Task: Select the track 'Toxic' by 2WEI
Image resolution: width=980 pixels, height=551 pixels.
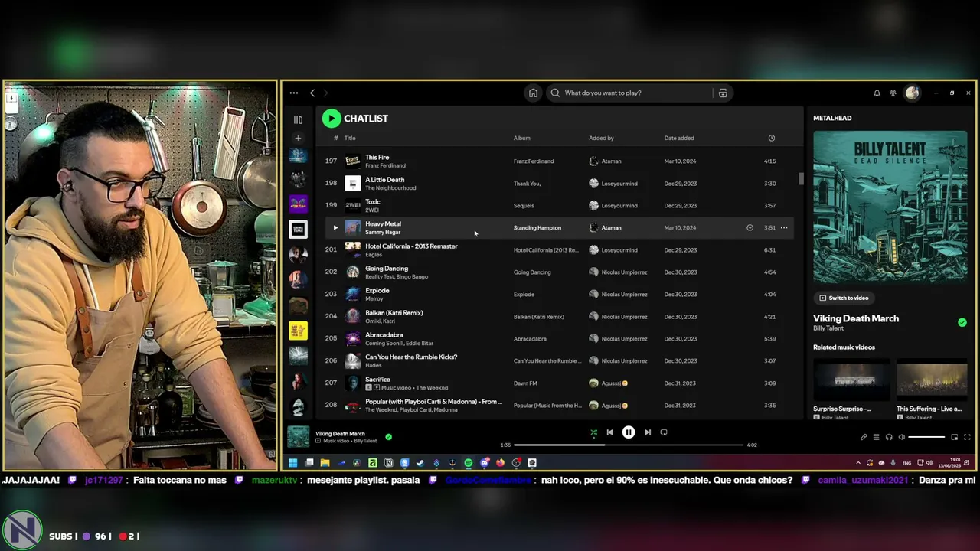Action: coord(373,201)
